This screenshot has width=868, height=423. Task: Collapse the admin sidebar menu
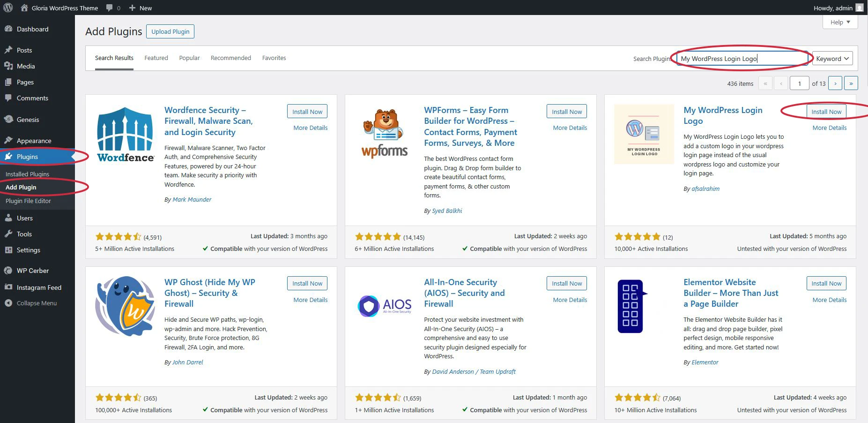37,303
